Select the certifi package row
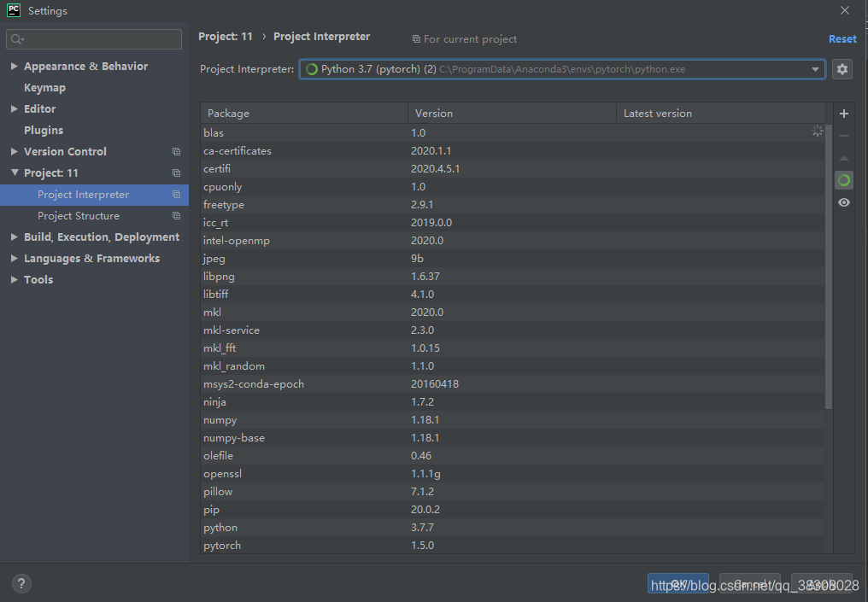This screenshot has height=602, width=868. coord(513,169)
